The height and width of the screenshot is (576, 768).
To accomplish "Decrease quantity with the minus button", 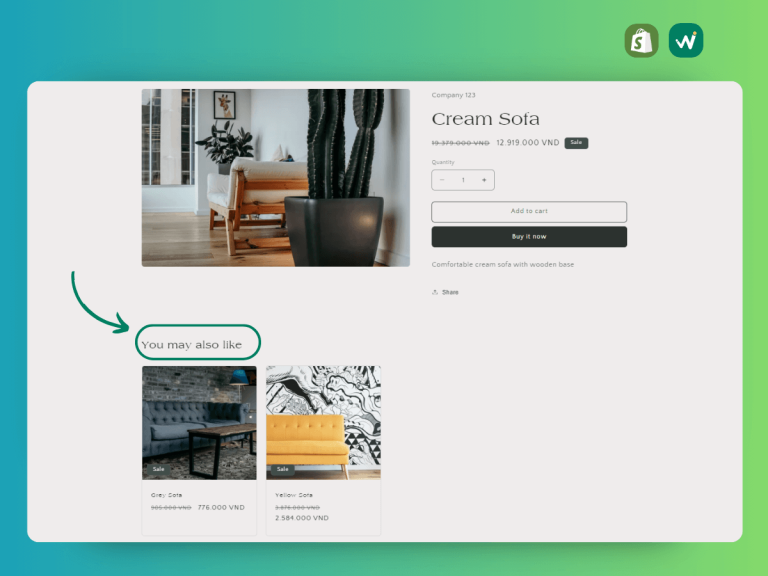I will pyautogui.click(x=442, y=180).
